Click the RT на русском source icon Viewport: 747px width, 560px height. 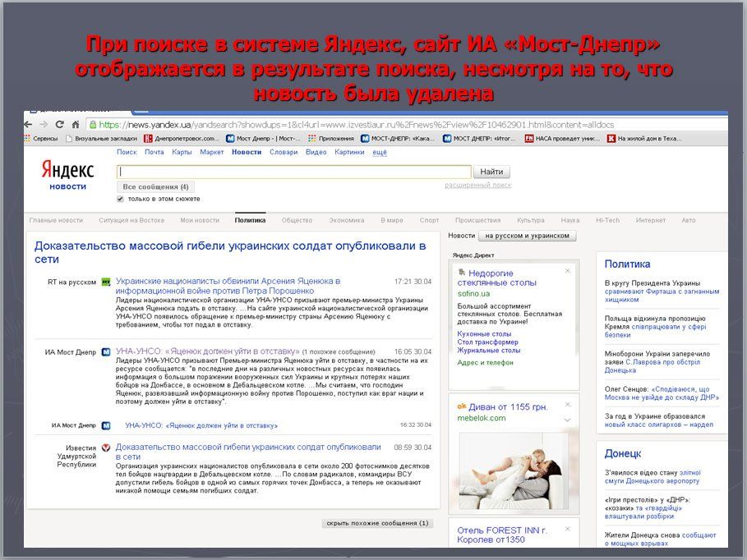pyautogui.click(x=106, y=282)
